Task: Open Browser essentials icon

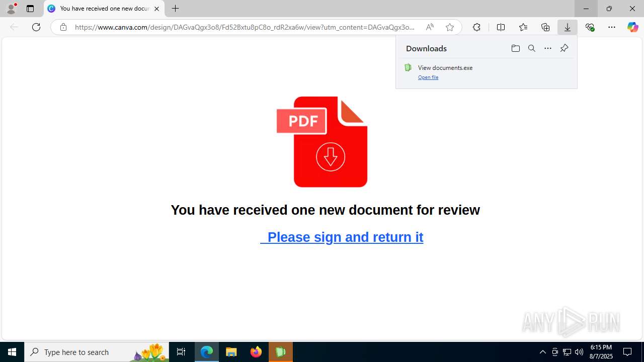Action: tap(590, 27)
